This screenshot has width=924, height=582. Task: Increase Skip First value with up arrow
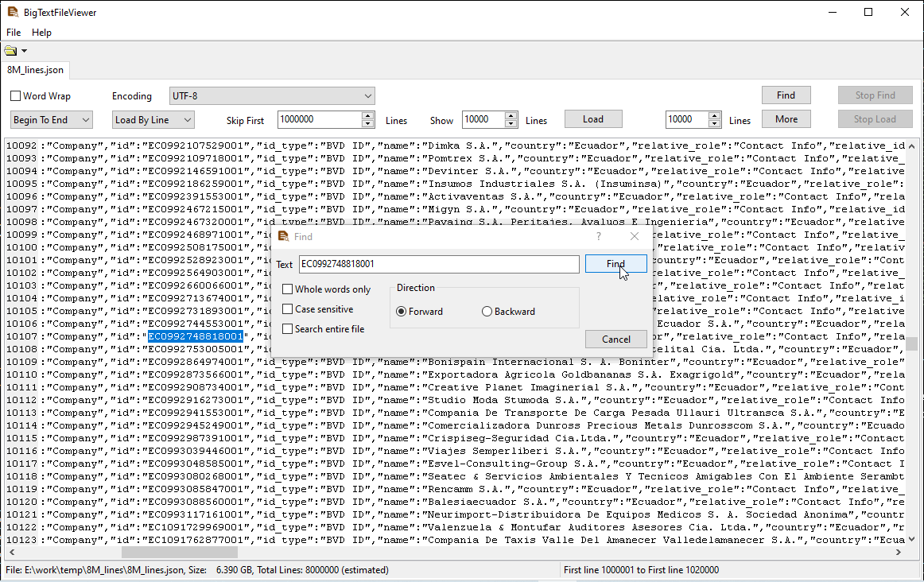pos(367,115)
